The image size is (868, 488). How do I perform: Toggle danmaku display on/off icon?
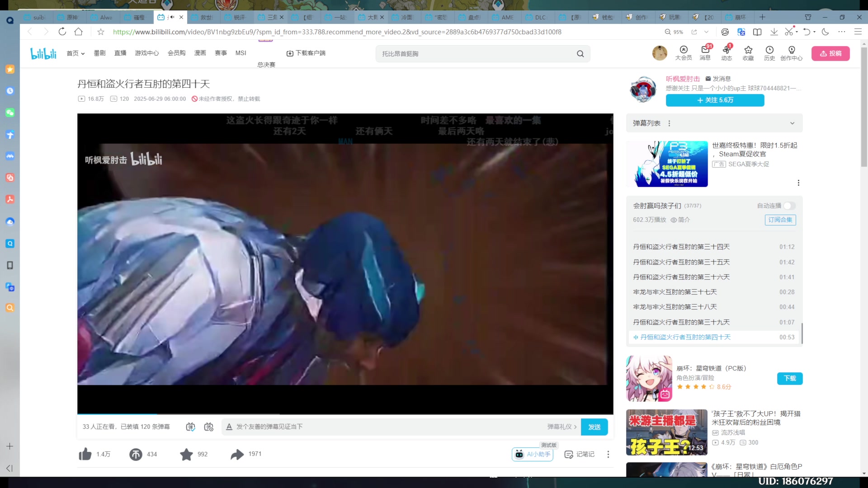(x=191, y=427)
